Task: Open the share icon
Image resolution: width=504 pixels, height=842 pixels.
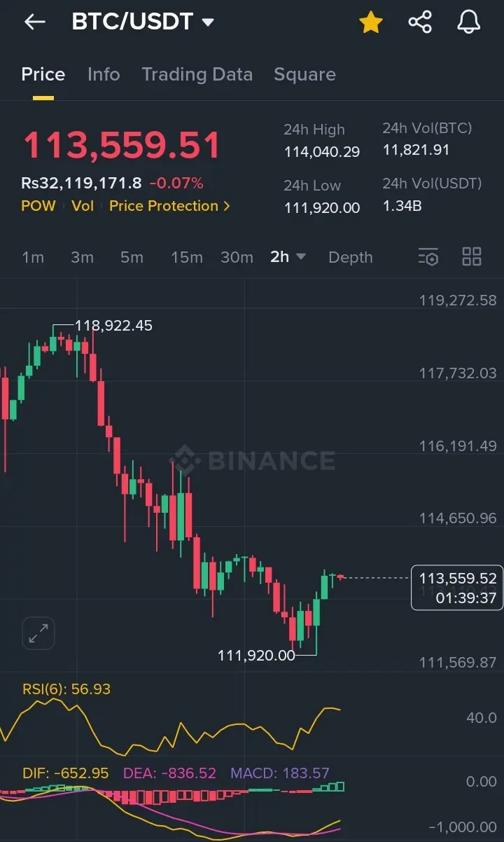Action: [x=420, y=22]
